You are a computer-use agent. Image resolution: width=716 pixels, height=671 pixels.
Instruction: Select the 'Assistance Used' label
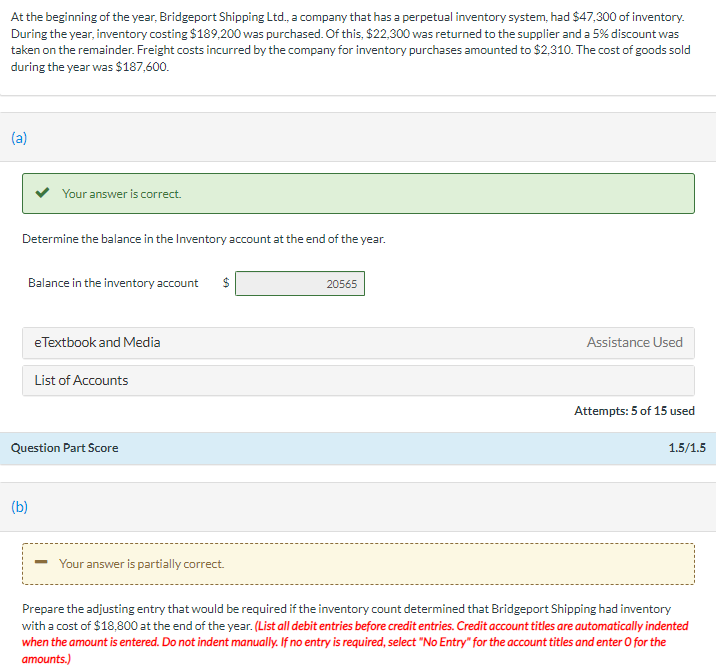coord(635,343)
